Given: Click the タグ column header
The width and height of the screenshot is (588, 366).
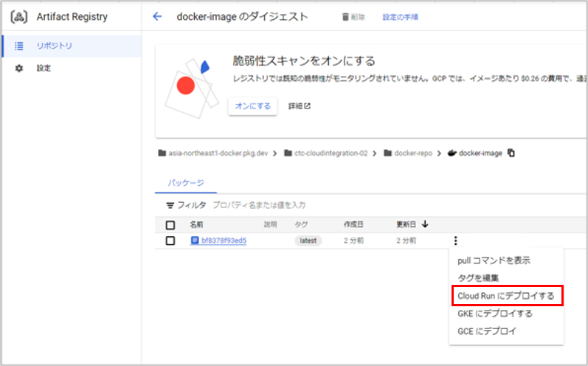Looking at the screenshot, I should pyautogui.click(x=301, y=224).
